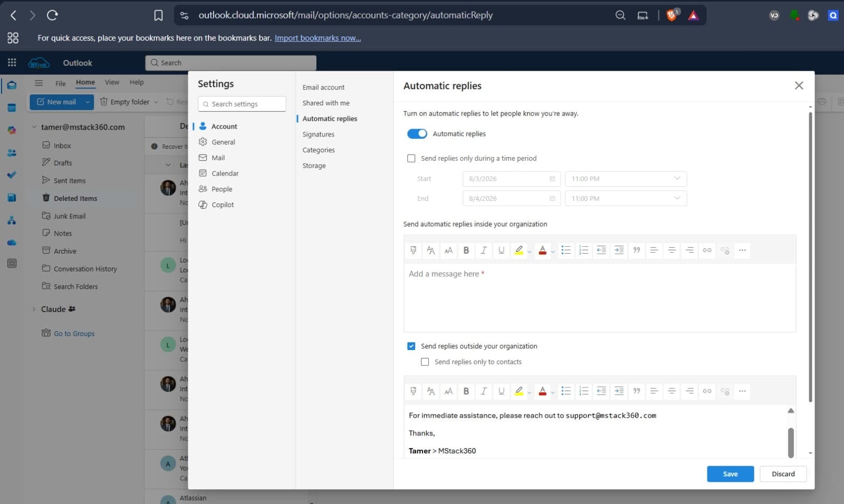Click Quote icon in the inside-organization editor
844x504 pixels.
pyautogui.click(x=637, y=250)
